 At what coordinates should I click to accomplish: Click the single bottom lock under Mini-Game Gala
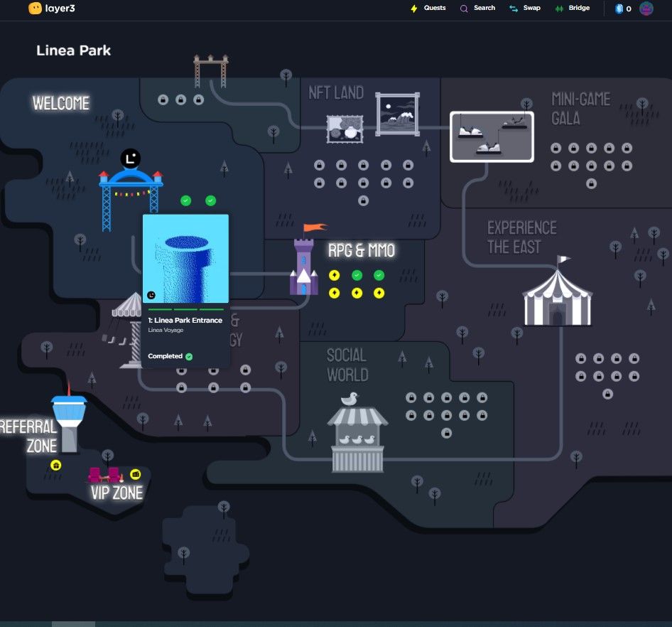point(592,183)
